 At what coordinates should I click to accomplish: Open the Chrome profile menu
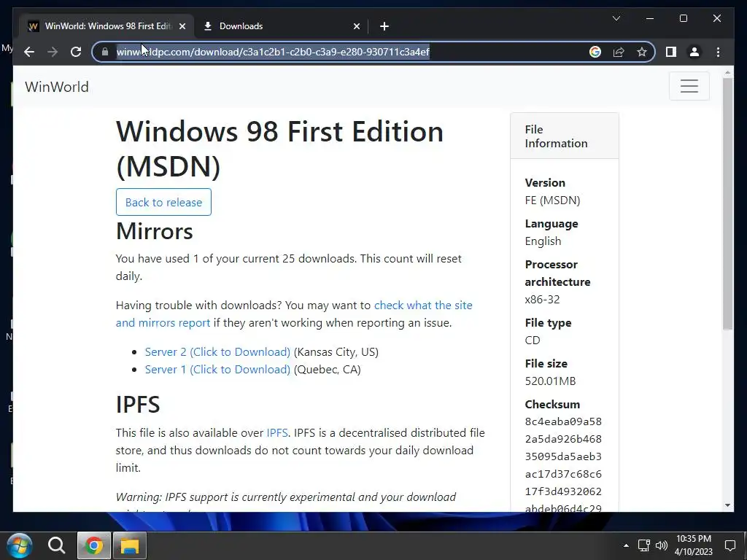[x=694, y=52]
